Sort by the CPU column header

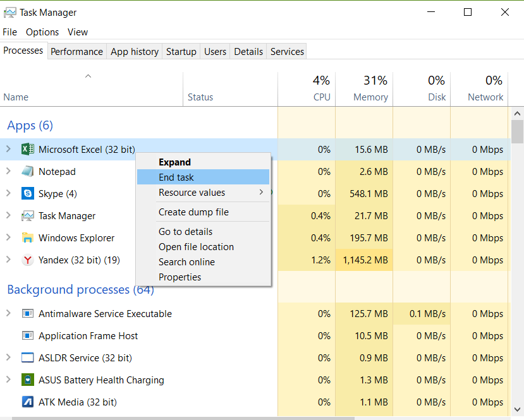307,89
